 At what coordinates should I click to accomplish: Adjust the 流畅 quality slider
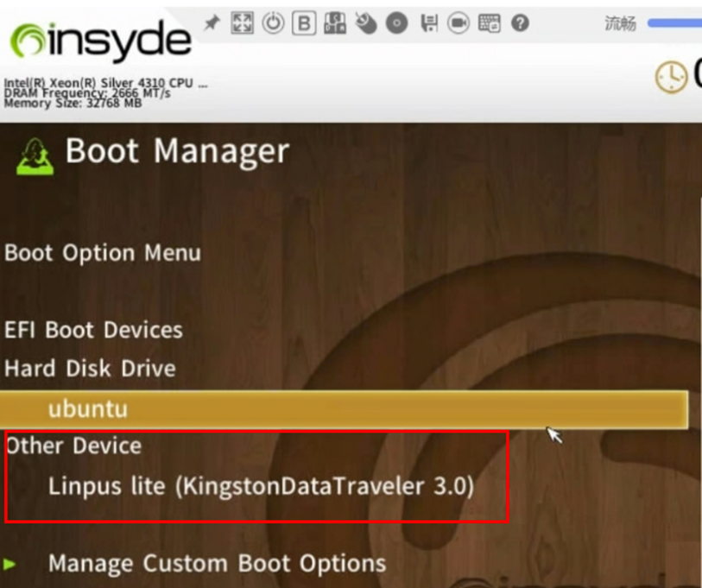674,23
